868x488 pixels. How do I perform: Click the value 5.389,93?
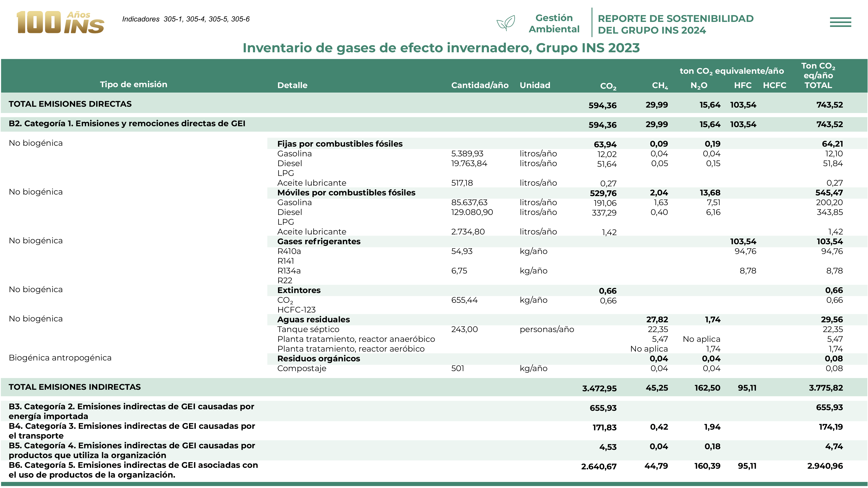(x=467, y=154)
